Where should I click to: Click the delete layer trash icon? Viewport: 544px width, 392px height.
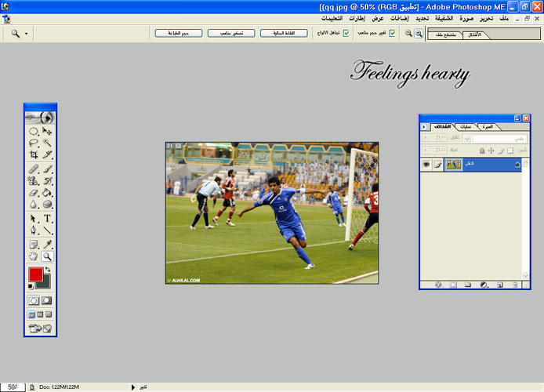[514, 285]
